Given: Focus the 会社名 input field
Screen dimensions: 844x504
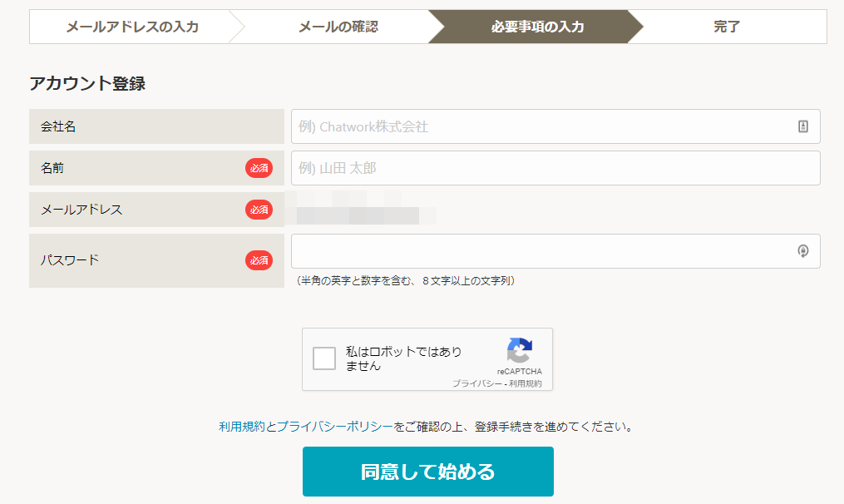Looking at the screenshot, I should tap(540, 126).
